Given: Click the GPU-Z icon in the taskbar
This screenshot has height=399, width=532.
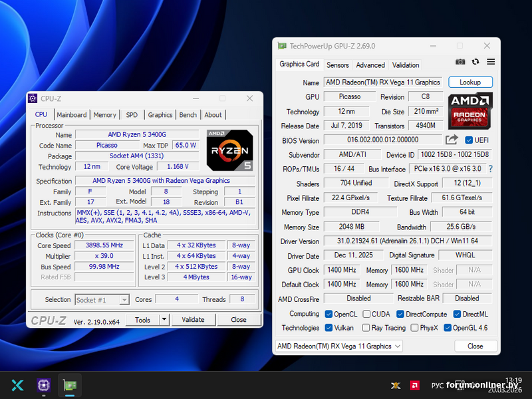Looking at the screenshot, I should (x=69, y=385).
